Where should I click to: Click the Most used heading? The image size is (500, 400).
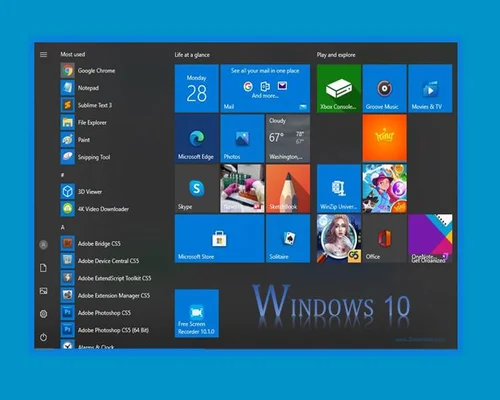pos(73,54)
